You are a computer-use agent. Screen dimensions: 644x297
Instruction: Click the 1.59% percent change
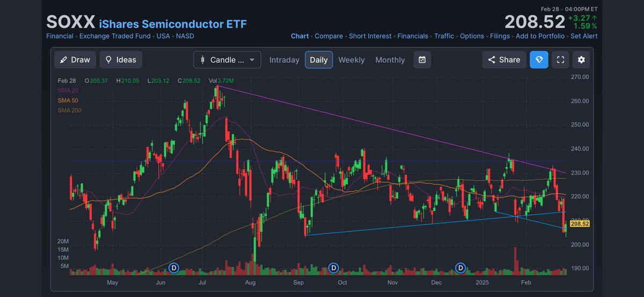(586, 26)
